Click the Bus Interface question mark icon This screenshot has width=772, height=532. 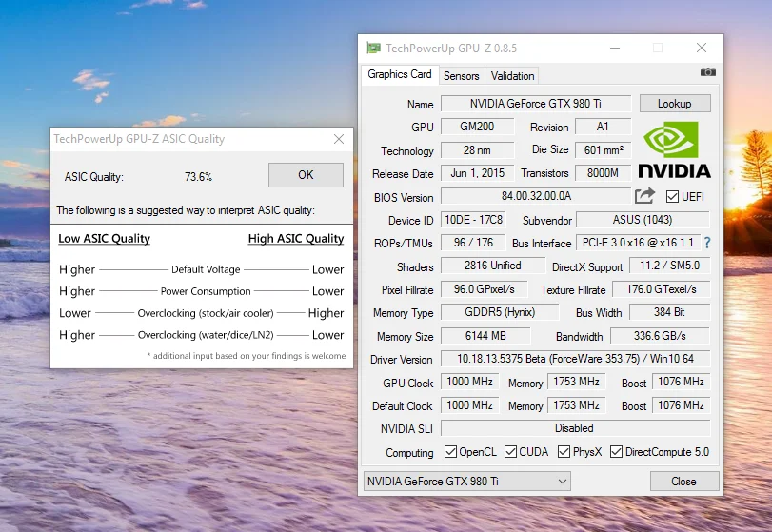[707, 243]
